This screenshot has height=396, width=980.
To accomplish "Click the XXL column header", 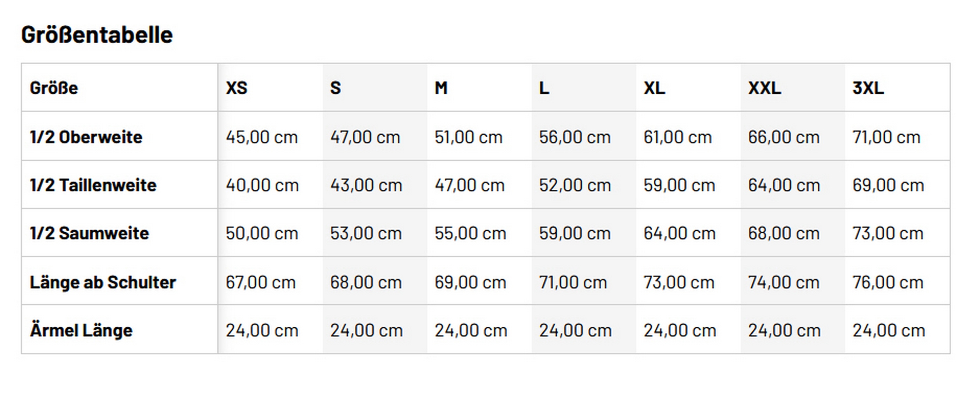I will 765,88.
